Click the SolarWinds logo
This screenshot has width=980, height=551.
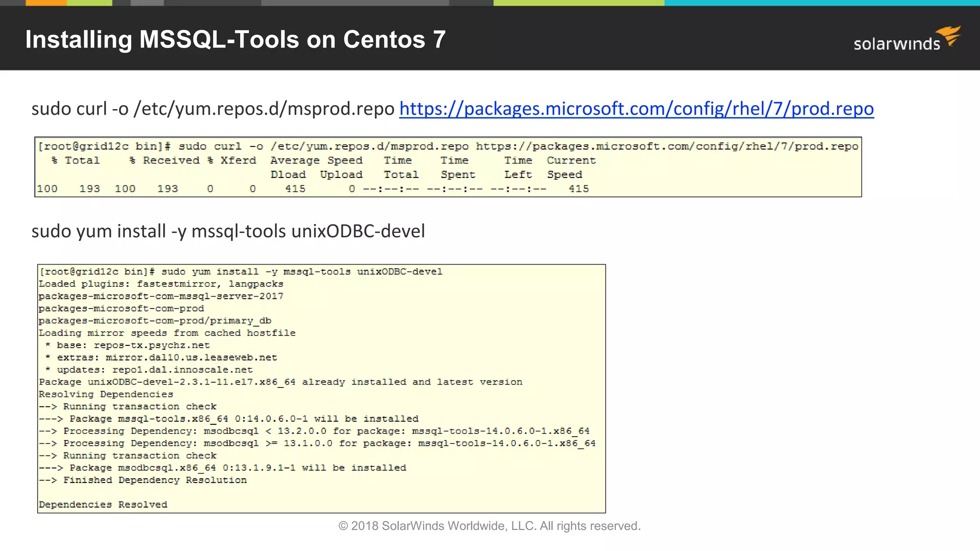907,39
